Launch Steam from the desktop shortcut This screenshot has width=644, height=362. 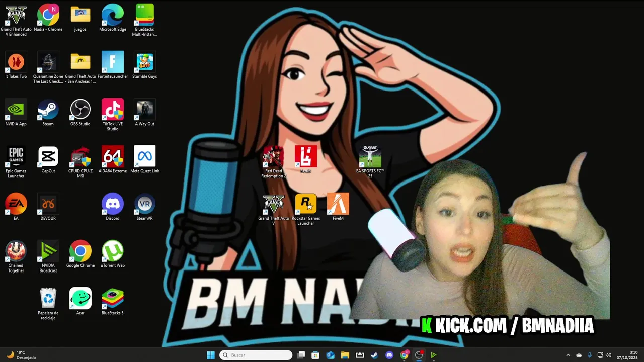(48, 113)
